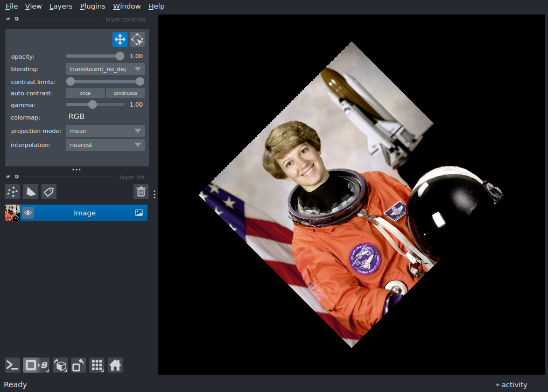Screen dimensions: 548x392
Task: Add a new shapes layer
Action: [31, 192]
